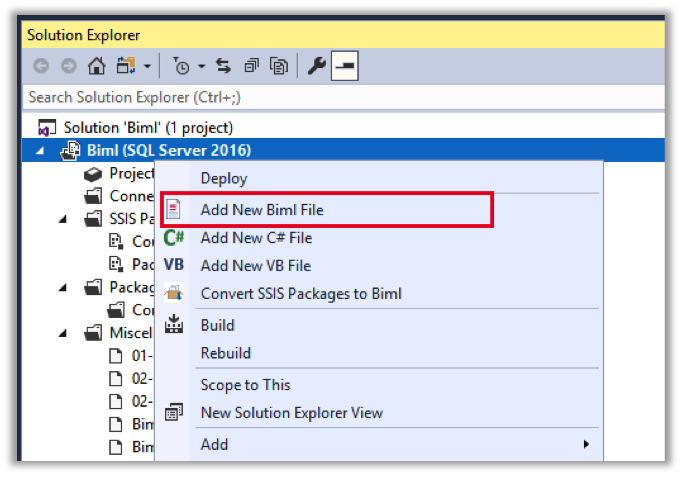Viewport: 682px width, 477px height.
Task: Click the Add submenu arrow
Action: point(586,444)
